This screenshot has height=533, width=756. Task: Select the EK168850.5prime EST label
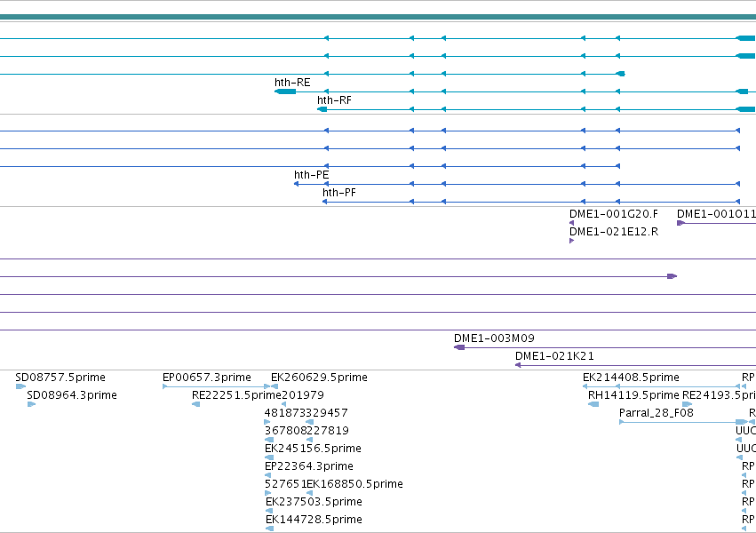[354, 484]
